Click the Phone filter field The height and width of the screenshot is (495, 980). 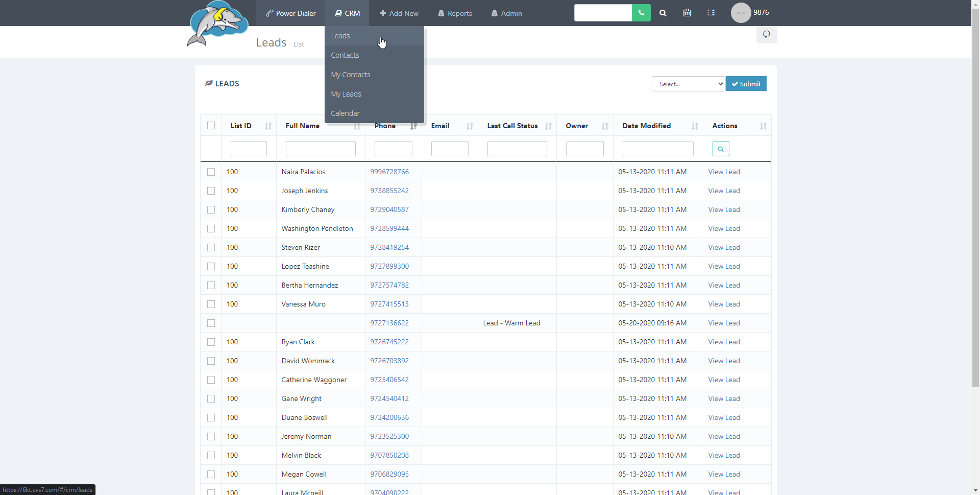click(393, 149)
